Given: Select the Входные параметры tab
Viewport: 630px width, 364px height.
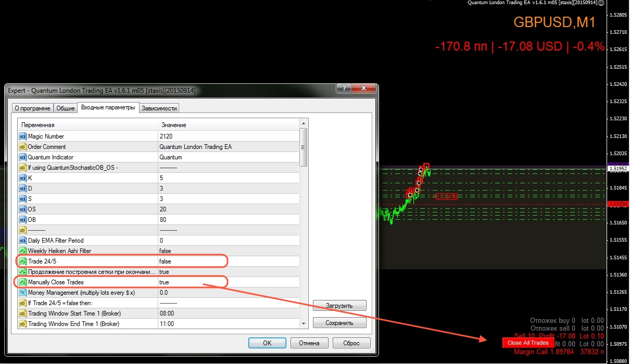Looking at the screenshot, I should 108,107.
